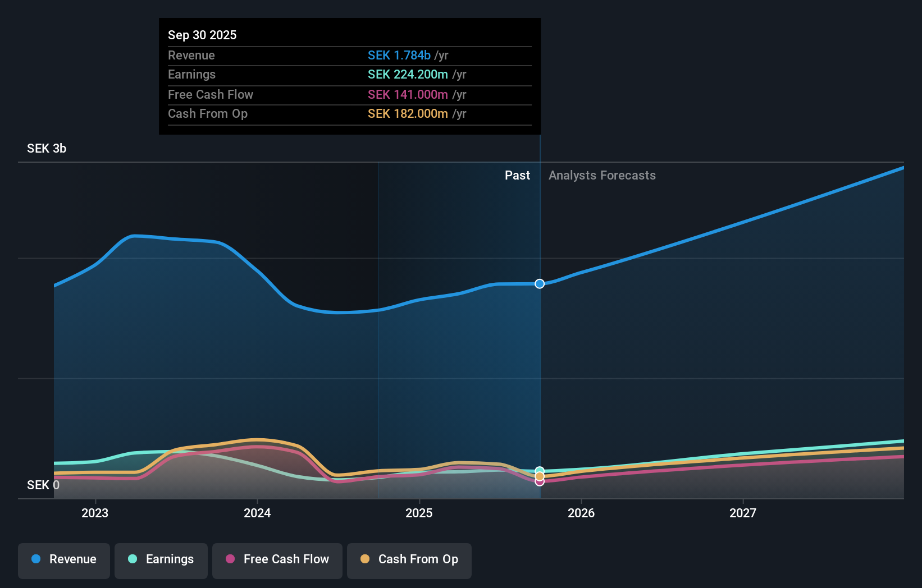Select the Free Cash Flow marker on divider
This screenshot has height=588, width=922.
(x=540, y=483)
